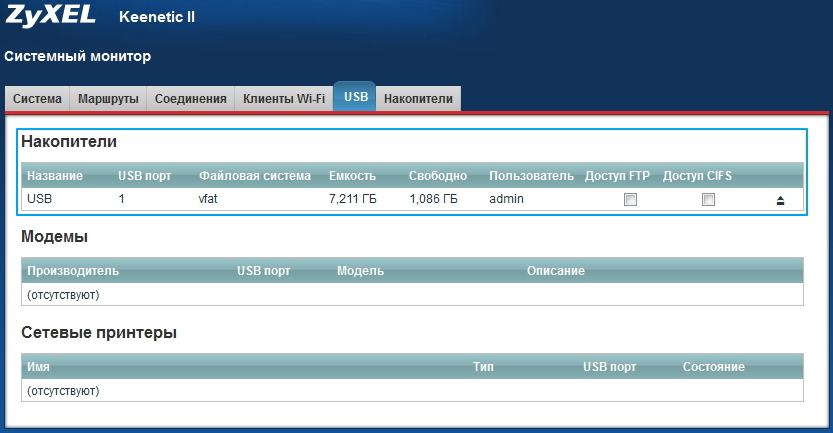833x433 pixels.
Task: Select the active USB tab
Action: (355, 97)
